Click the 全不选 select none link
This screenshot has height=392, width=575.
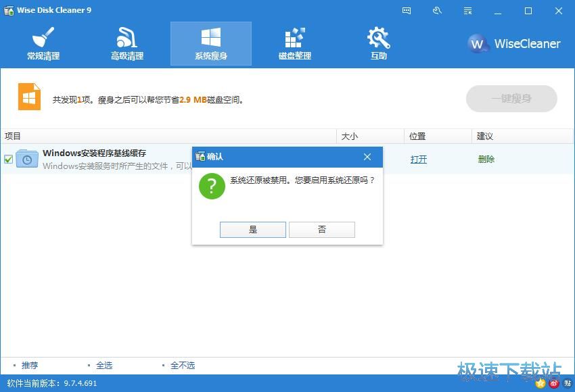[x=183, y=365]
